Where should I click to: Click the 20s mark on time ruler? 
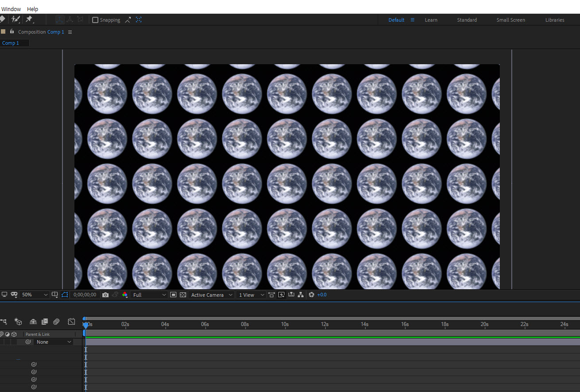coord(485,324)
